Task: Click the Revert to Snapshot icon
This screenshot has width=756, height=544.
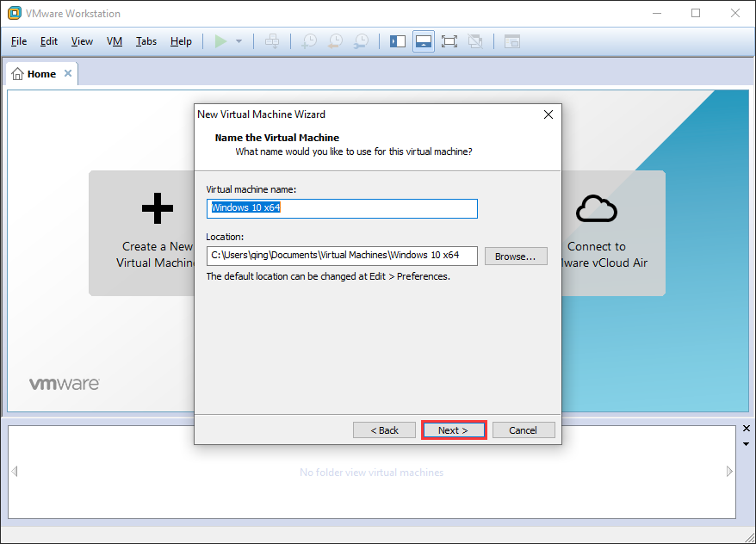Action: tap(335, 41)
